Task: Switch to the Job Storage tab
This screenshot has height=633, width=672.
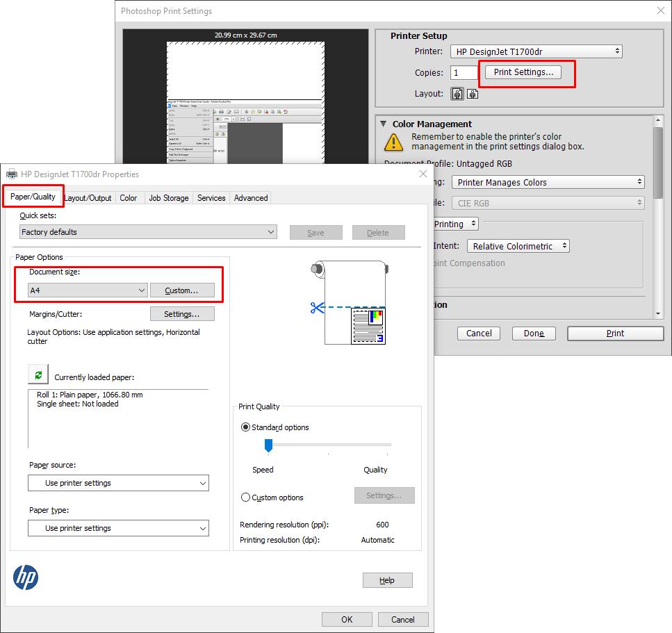Action: [x=169, y=198]
